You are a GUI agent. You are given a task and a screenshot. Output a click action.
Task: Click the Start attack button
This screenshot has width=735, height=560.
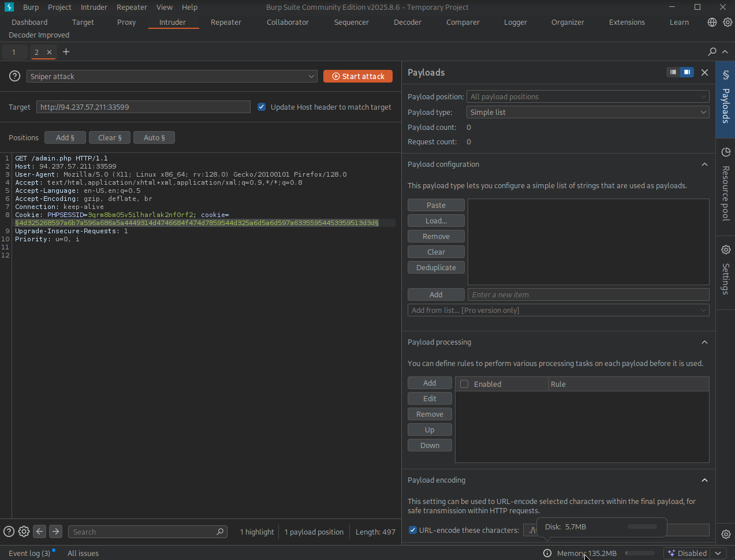[358, 76]
